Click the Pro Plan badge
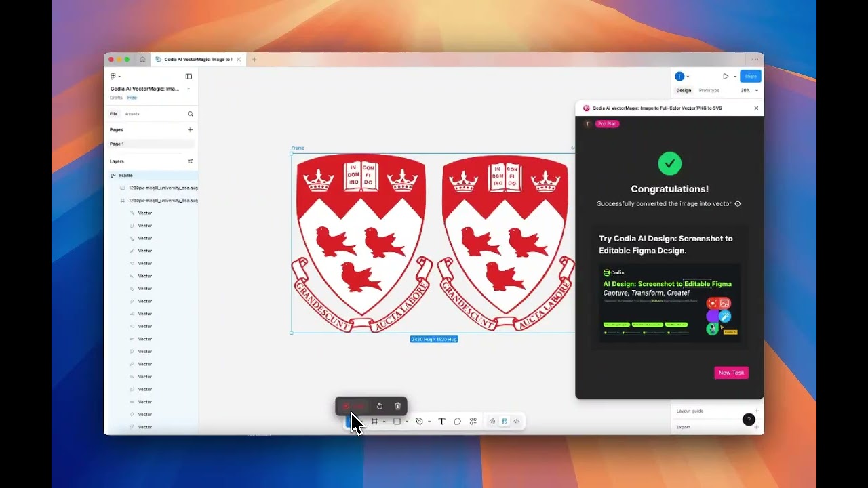This screenshot has width=868, height=488. [x=607, y=124]
